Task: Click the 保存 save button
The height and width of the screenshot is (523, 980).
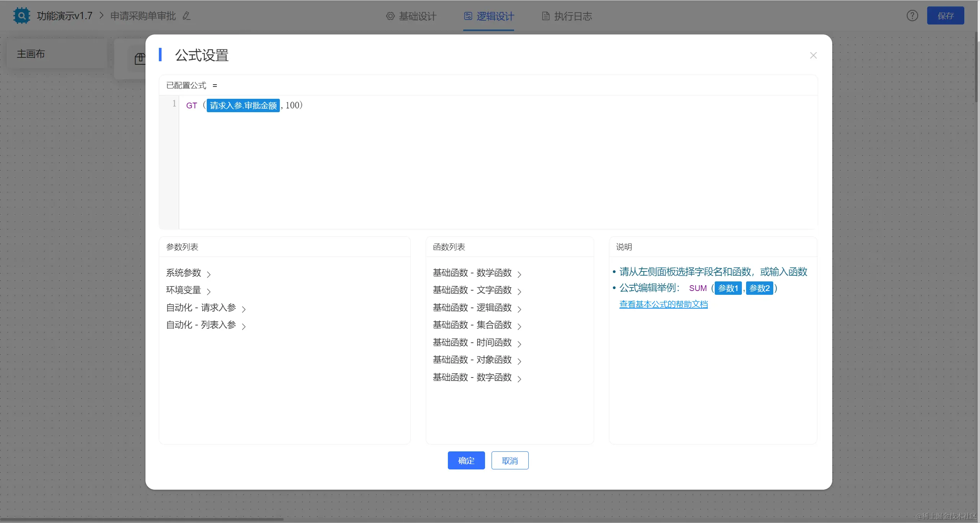Action: [x=945, y=16]
